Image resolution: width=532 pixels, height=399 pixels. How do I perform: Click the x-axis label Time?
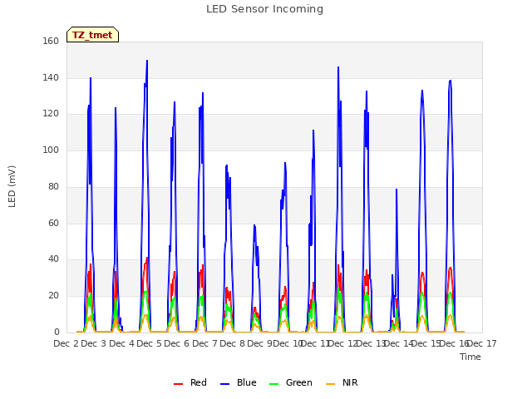[x=470, y=357]
